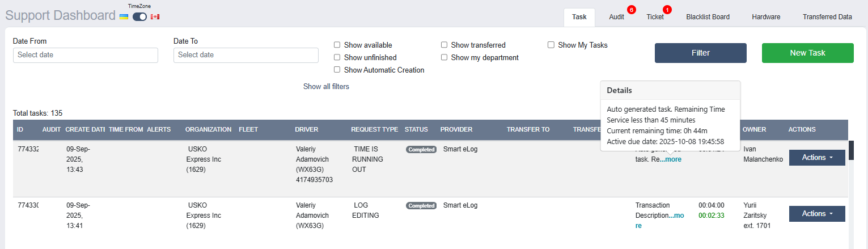Viewport: 868px width, 249px height.
Task: Click the Date From input field
Action: click(86, 55)
